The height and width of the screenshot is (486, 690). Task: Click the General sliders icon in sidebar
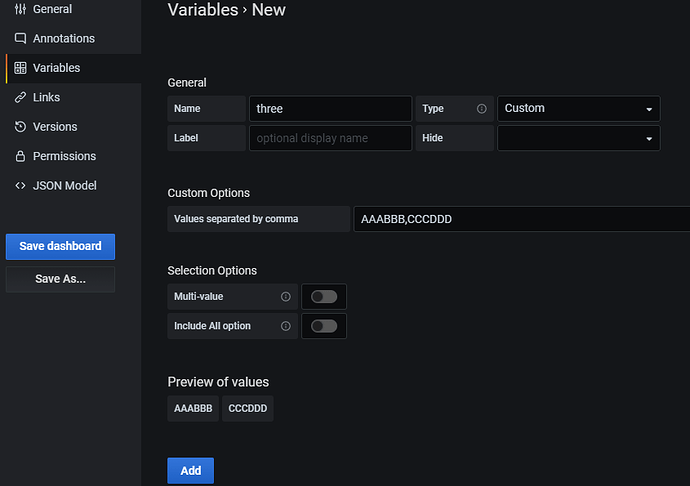[20, 9]
